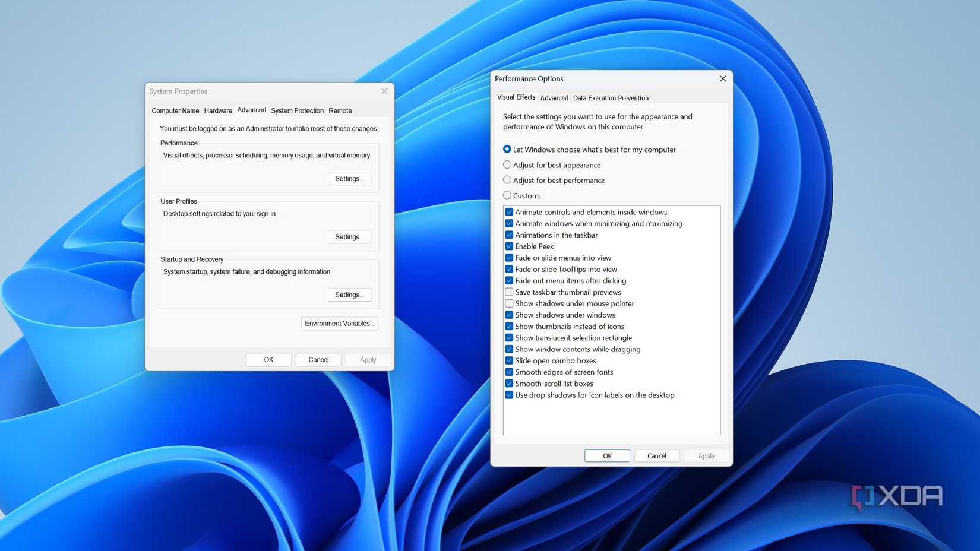
Task: Toggle the Enable Peek checkbox
Action: coord(509,246)
